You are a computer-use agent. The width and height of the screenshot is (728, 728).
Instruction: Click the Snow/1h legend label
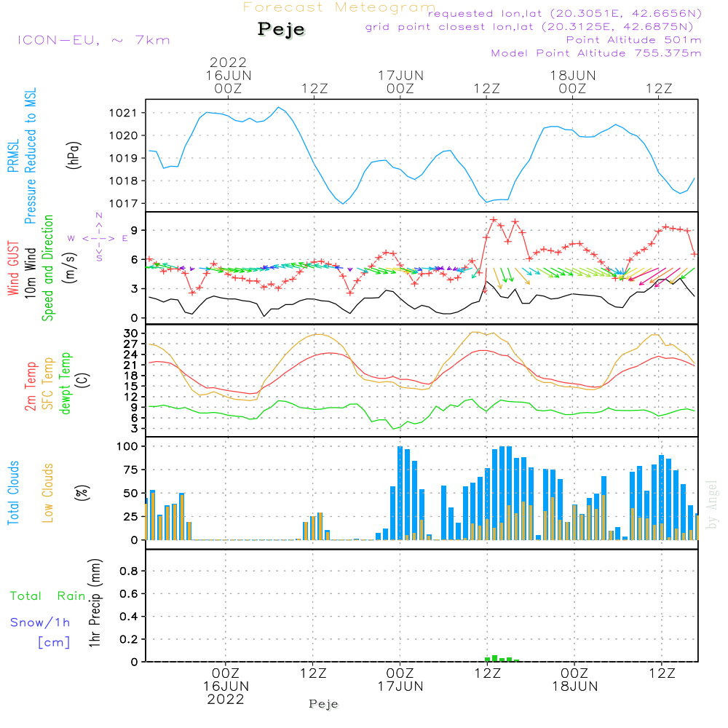[x=40, y=622]
